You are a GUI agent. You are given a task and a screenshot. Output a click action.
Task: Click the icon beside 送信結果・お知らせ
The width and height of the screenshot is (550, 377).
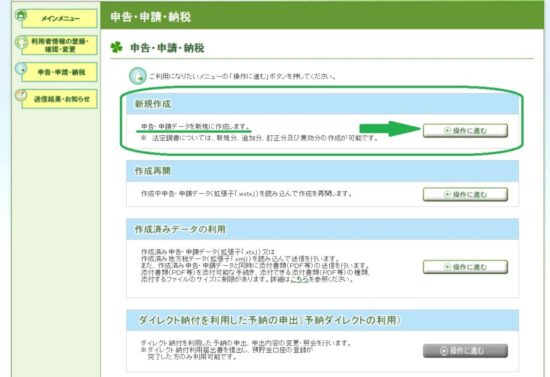21,96
